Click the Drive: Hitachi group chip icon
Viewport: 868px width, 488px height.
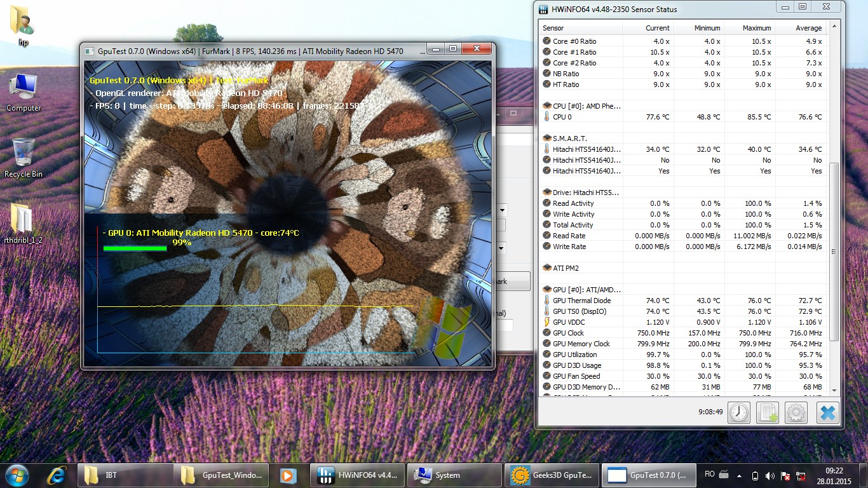click(546, 193)
